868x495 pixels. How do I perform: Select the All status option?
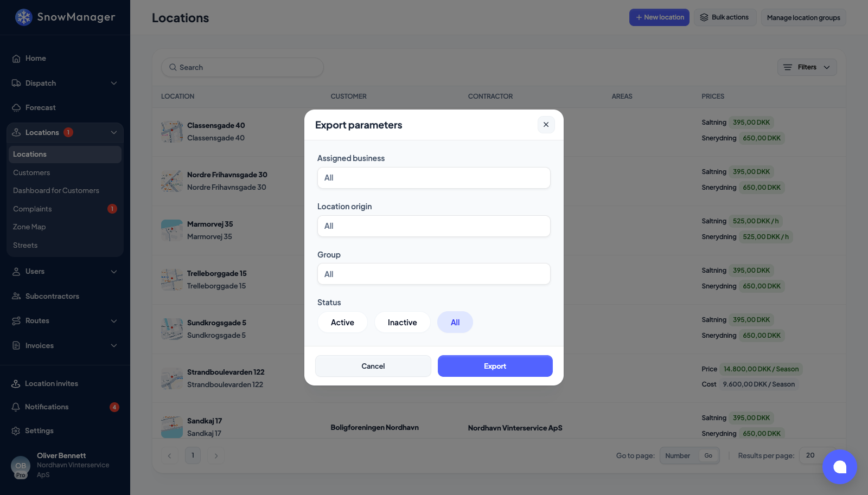tap(455, 322)
